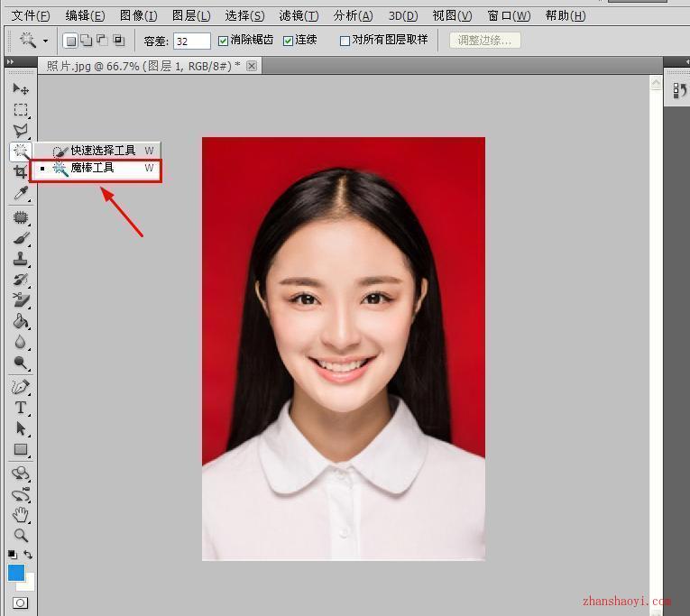Click the blue foreground color swatch
The image size is (690, 616).
pyautogui.click(x=16, y=573)
